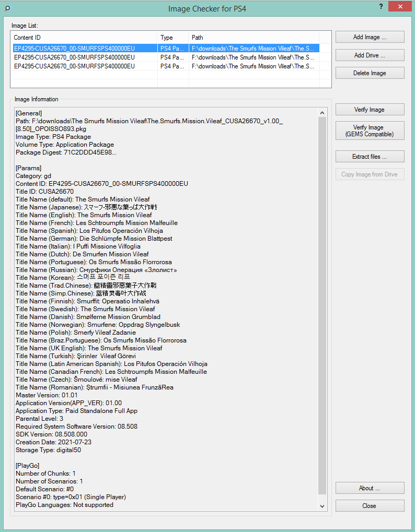The image size is (415, 532).
Task: Click the Title Name (Romanian) line
Action: pos(95,386)
